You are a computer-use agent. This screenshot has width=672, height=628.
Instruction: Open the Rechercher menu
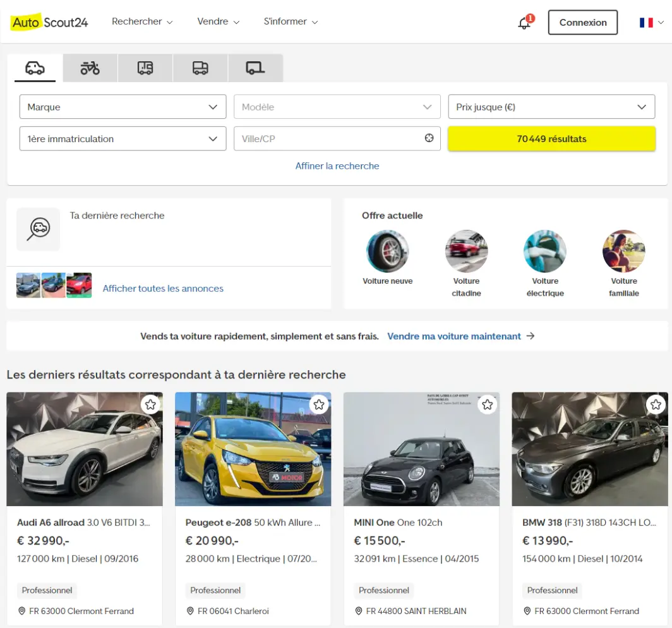pos(142,21)
